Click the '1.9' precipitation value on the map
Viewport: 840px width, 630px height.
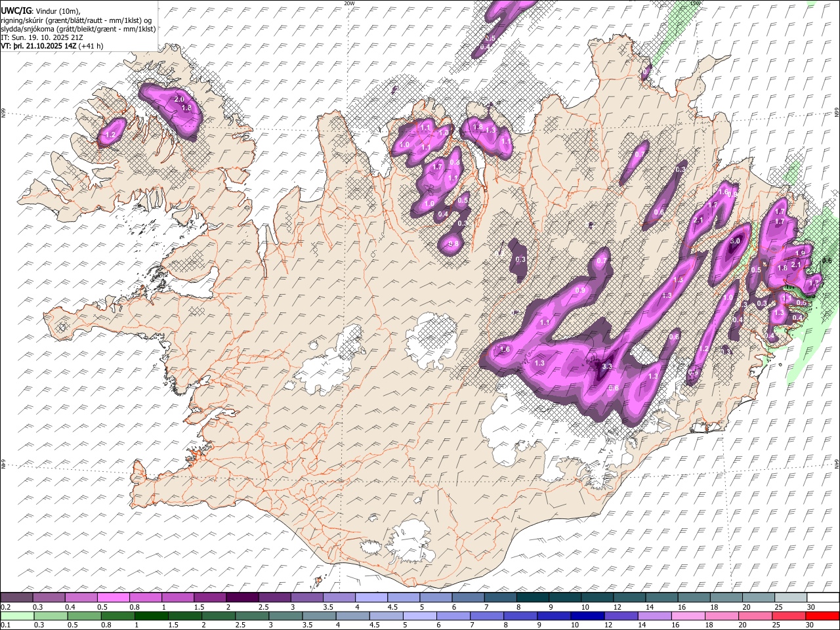tap(800, 253)
